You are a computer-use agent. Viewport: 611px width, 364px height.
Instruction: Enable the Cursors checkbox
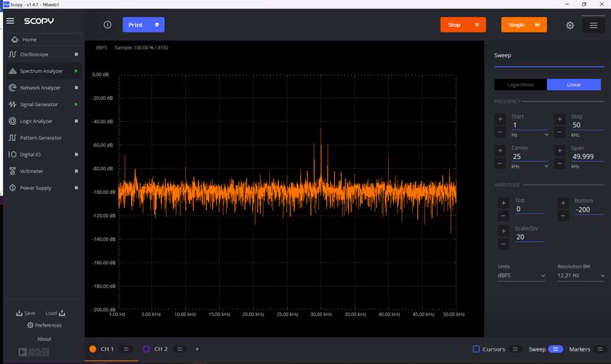click(x=476, y=349)
